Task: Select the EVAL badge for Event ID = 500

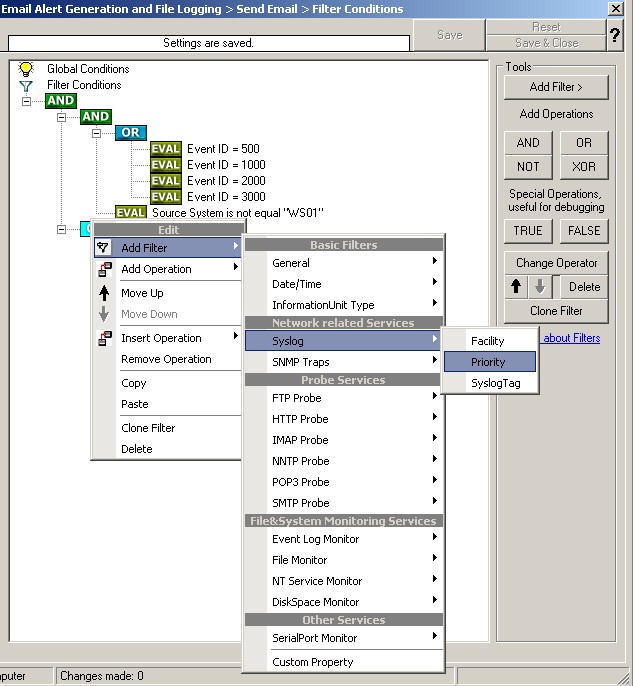Action: click(x=166, y=149)
